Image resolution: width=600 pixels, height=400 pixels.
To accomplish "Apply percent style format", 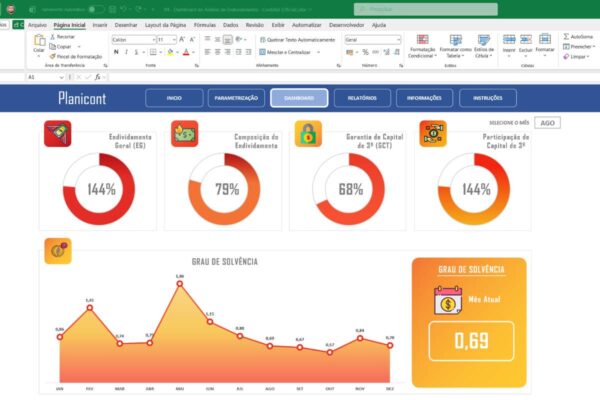I will pos(365,52).
